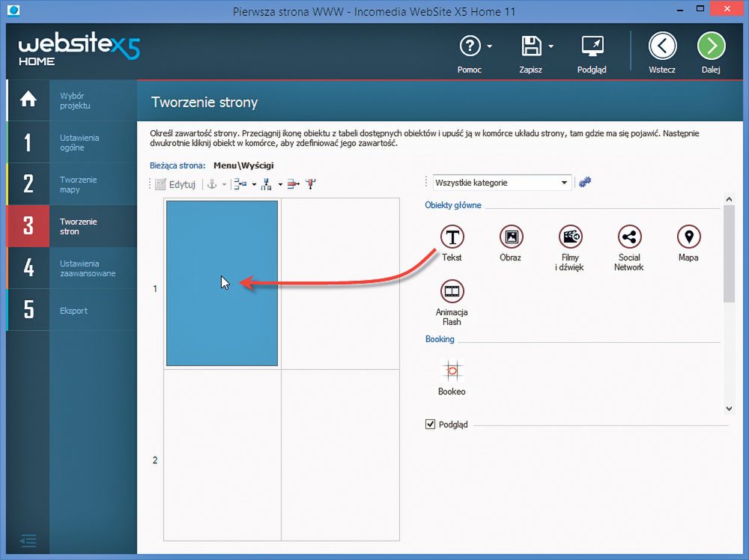Select the Social Network object

pyautogui.click(x=629, y=249)
